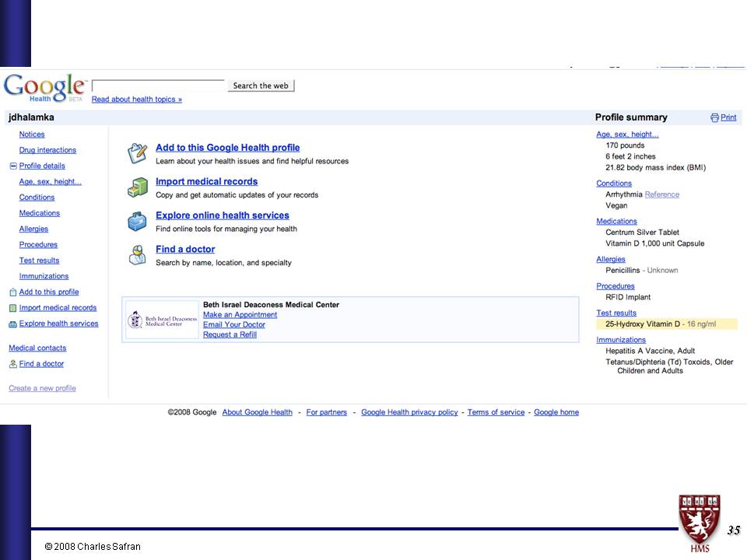The height and width of the screenshot is (560, 747).
Task: Click Hepatitis A Vaccine, Adult entry
Action: point(651,351)
